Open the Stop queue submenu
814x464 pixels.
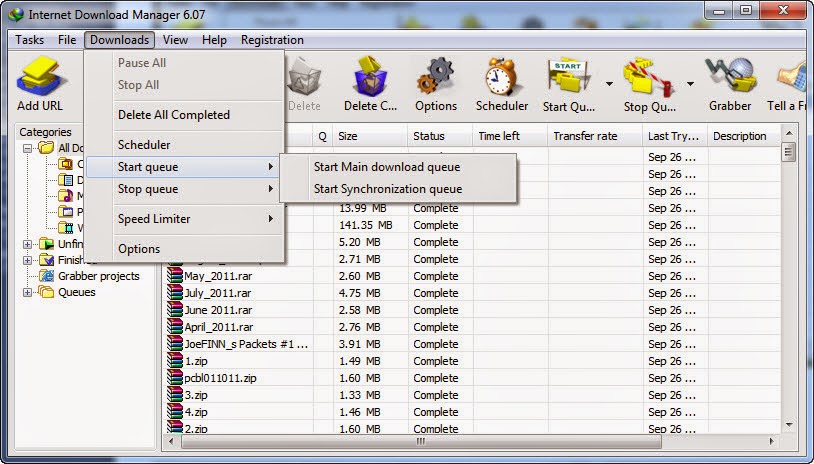click(185, 189)
